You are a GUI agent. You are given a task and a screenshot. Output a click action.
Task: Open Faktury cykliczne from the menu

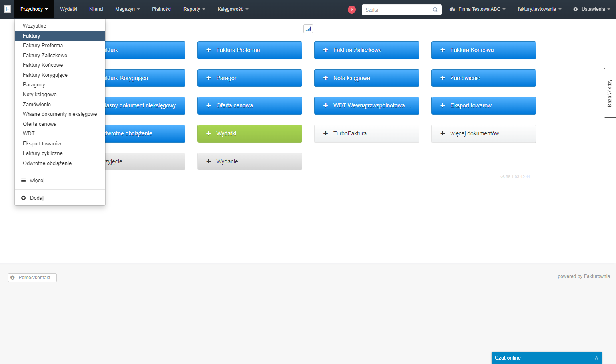pos(60,153)
